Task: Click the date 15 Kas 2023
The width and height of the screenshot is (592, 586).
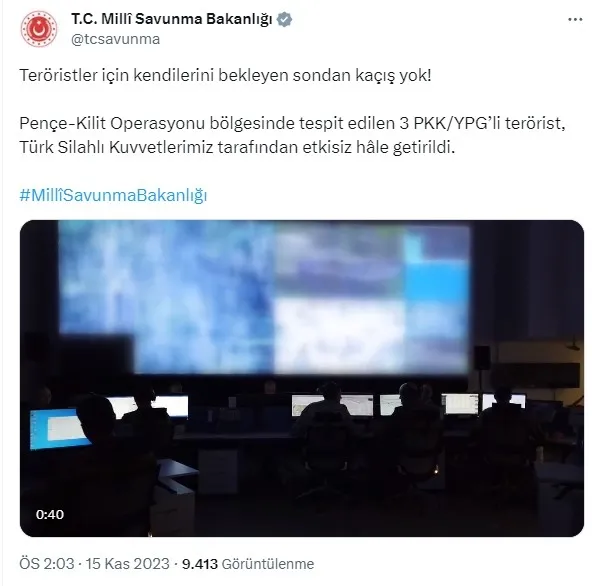Action: pos(127,564)
